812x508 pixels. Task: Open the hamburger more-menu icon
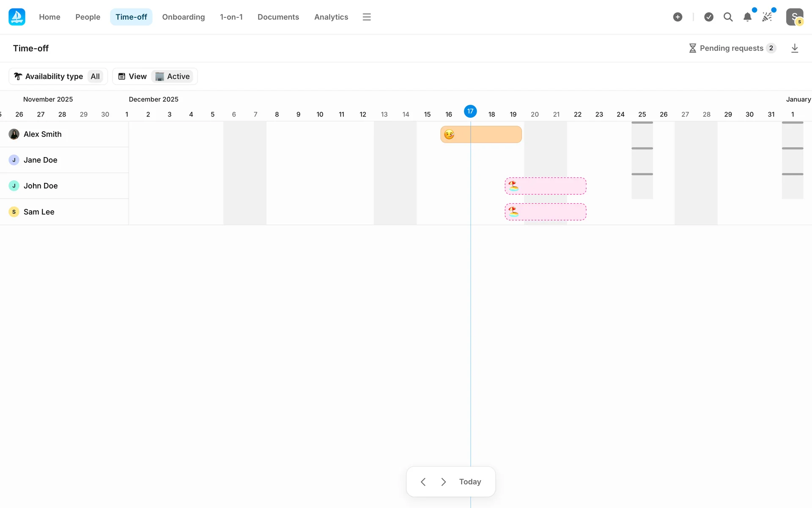[367, 17]
